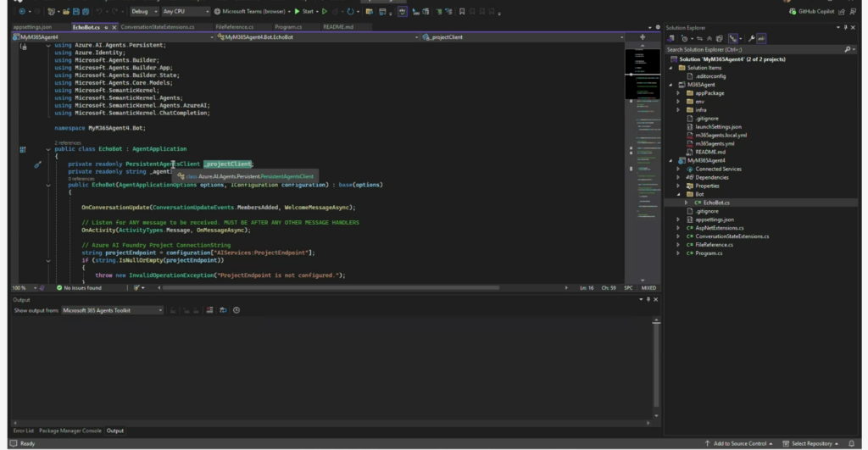This screenshot has height=450, width=868.
Task: Click the pending changes filter clock icon
Action: click(686, 39)
